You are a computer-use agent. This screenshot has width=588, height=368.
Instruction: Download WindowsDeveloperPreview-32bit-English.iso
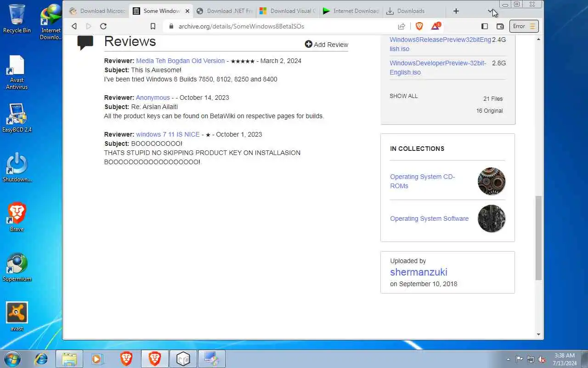coord(438,68)
